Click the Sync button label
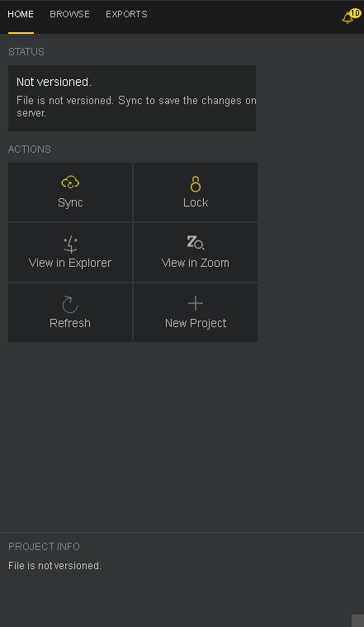 70,202
